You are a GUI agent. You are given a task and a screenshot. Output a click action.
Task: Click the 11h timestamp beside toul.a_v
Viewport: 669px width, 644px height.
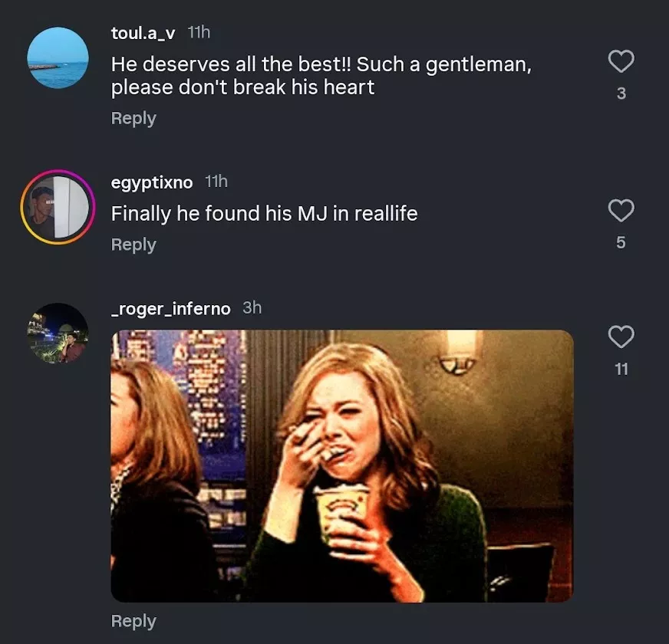(x=199, y=32)
